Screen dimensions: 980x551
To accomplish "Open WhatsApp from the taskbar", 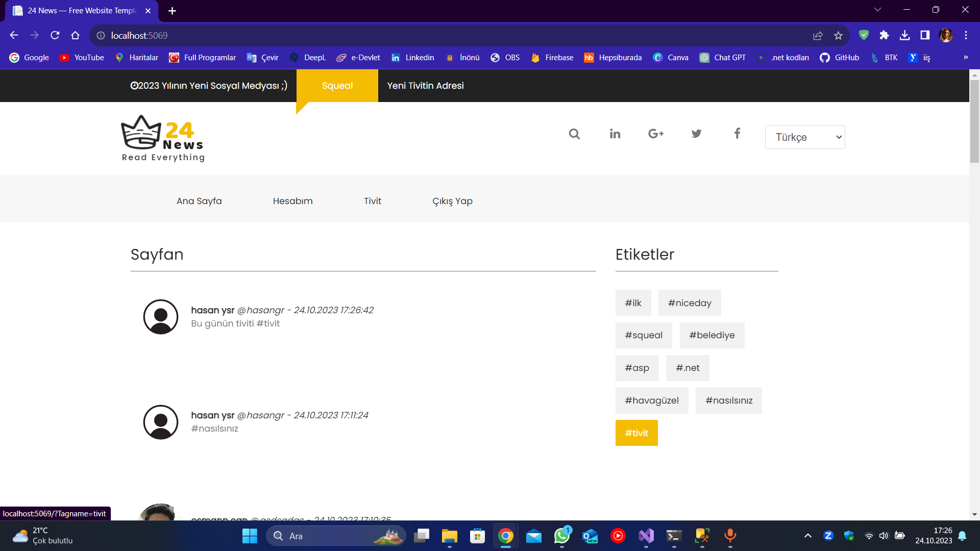I will point(562,536).
